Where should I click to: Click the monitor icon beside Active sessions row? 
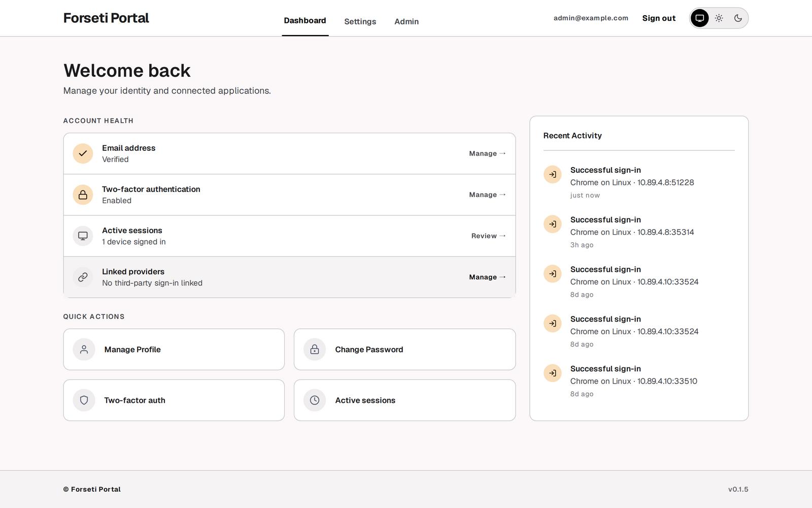click(83, 236)
